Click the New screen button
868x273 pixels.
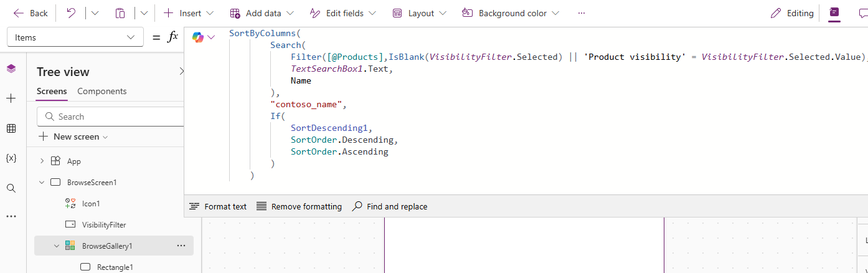pos(73,136)
